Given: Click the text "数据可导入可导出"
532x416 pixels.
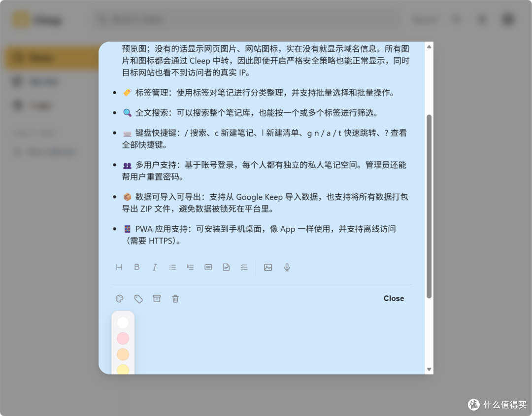Looking at the screenshot, I should tap(167, 197).
